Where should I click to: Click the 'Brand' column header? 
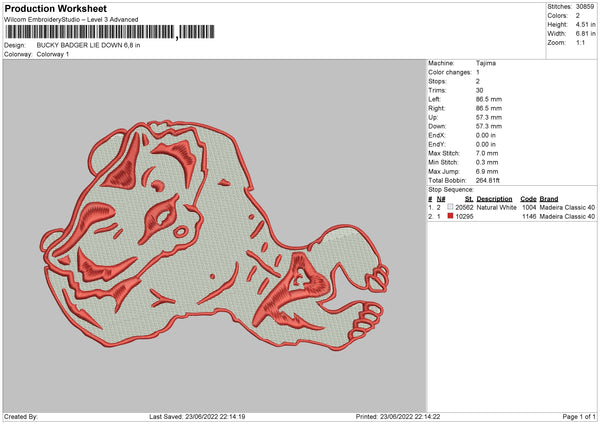point(549,199)
